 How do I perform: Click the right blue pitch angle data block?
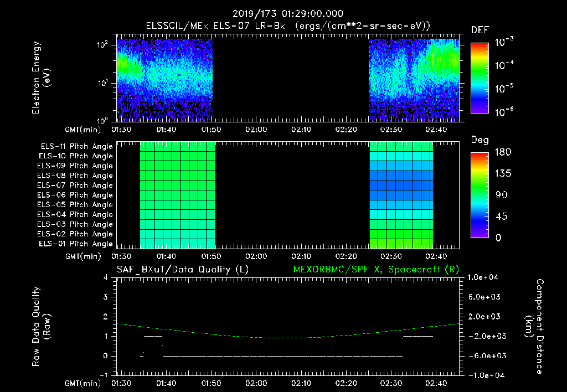coord(401,195)
